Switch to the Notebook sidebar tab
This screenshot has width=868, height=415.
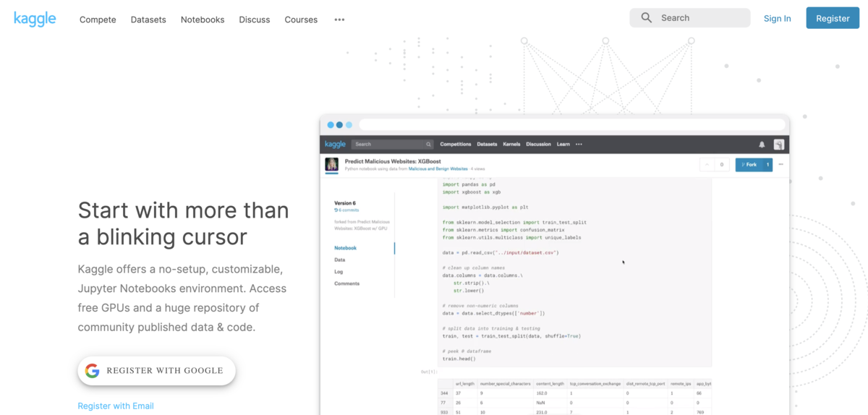[x=345, y=248]
